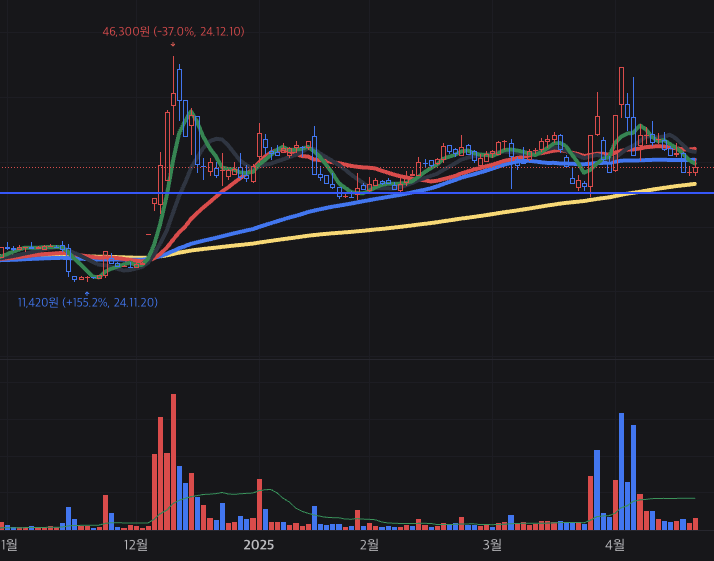Click the tallest blue volume bar in April
The width and height of the screenshot is (714, 561).
(621, 471)
